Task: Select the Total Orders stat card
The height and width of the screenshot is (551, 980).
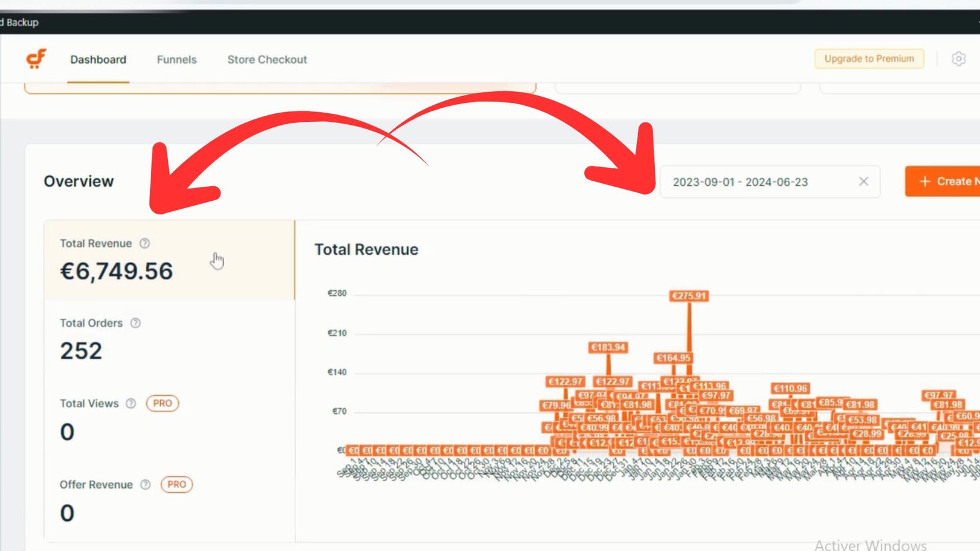Action: tap(169, 340)
